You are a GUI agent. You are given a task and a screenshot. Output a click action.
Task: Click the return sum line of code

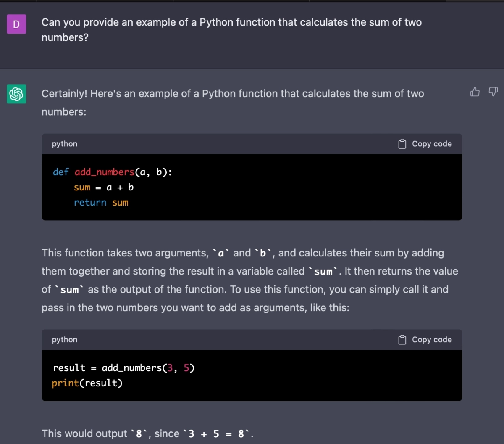point(101,202)
